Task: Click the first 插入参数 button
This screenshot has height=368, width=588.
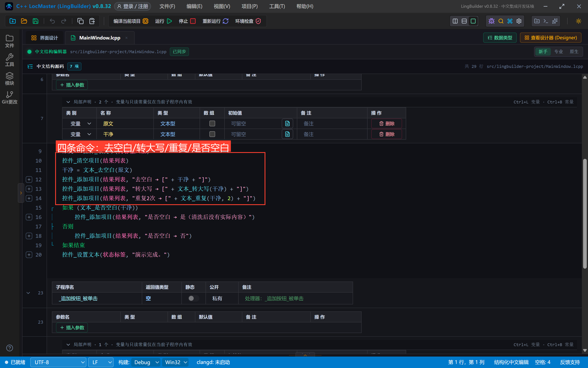Action: pyautogui.click(x=72, y=85)
